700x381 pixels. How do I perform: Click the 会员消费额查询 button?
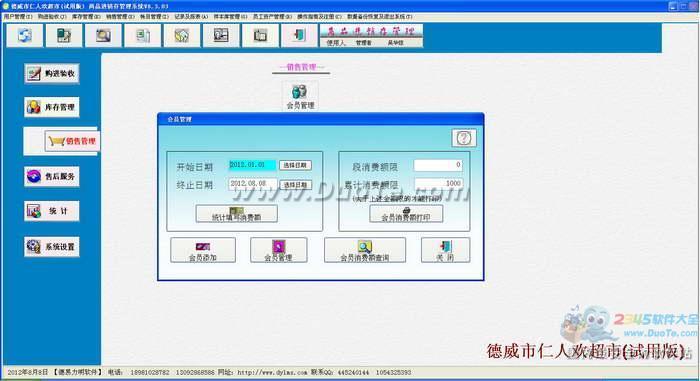tap(365, 250)
